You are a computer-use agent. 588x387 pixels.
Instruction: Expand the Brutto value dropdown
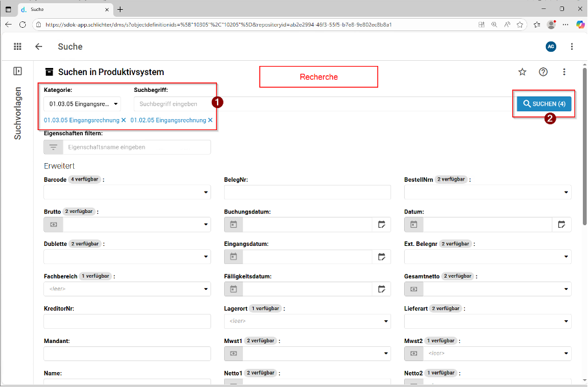[205, 225]
